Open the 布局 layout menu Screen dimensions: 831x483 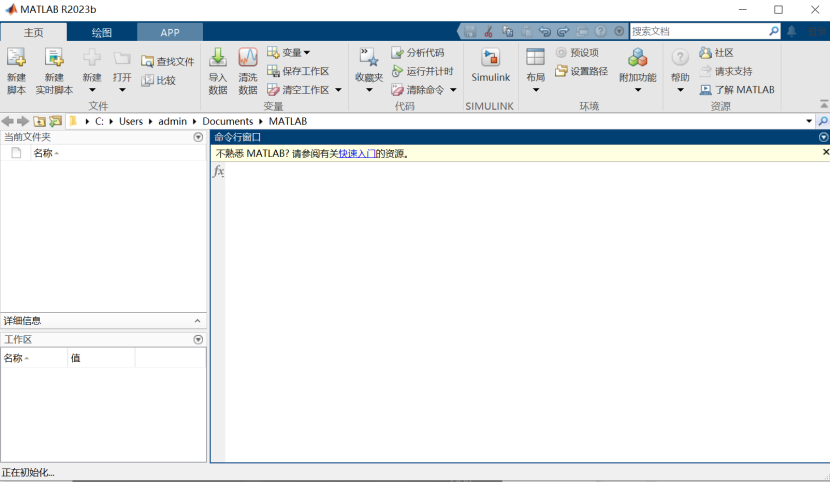click(x=535, y=71)
